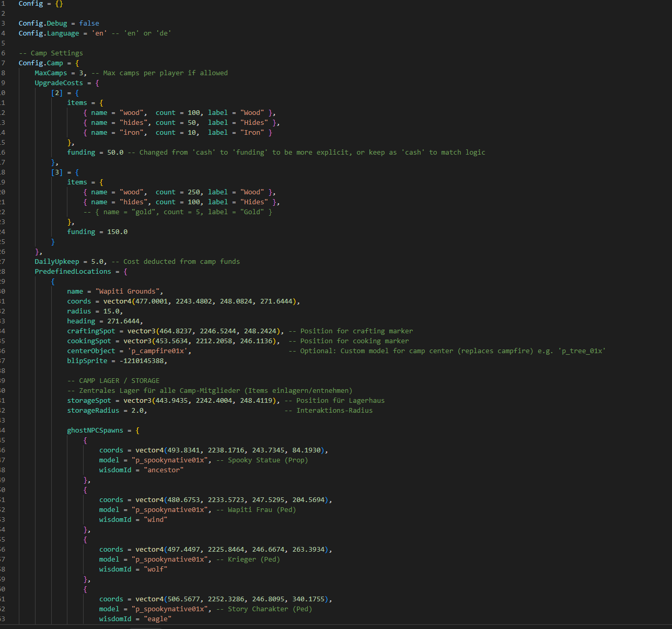Click the '[2]' upgrade level index
672x629 pixels.
coord(57,93)
